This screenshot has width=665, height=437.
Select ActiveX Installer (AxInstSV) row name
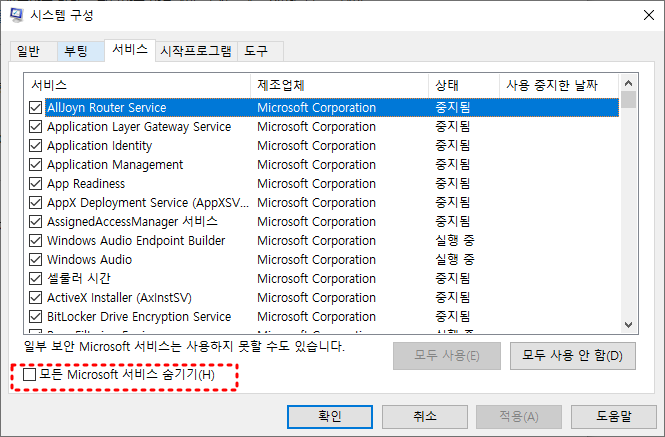pyautogui.click(x=119, y=298)
